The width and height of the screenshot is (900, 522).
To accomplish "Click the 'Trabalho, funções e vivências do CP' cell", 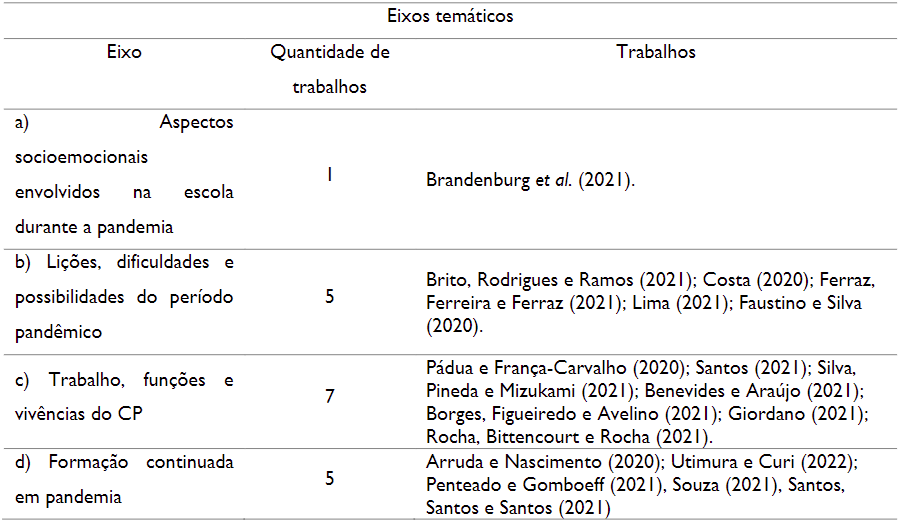I will pos(125,396).
